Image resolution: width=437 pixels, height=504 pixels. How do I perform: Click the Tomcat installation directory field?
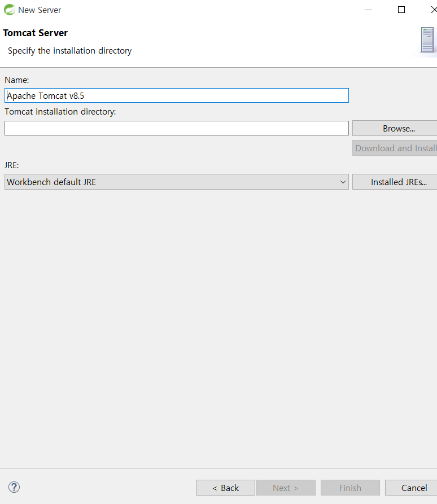(177, 128)
